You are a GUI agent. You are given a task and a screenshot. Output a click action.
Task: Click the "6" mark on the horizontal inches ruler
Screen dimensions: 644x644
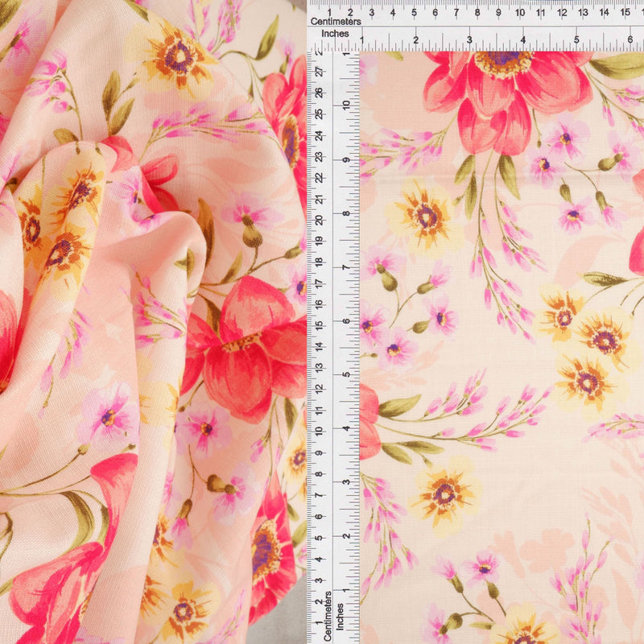click(630, 39)
